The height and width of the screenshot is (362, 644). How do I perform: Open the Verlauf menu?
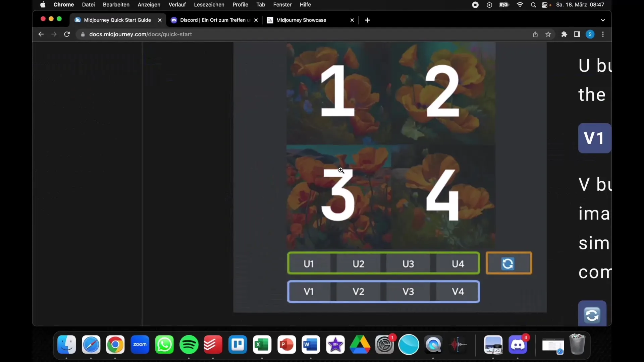coord(177,5)
